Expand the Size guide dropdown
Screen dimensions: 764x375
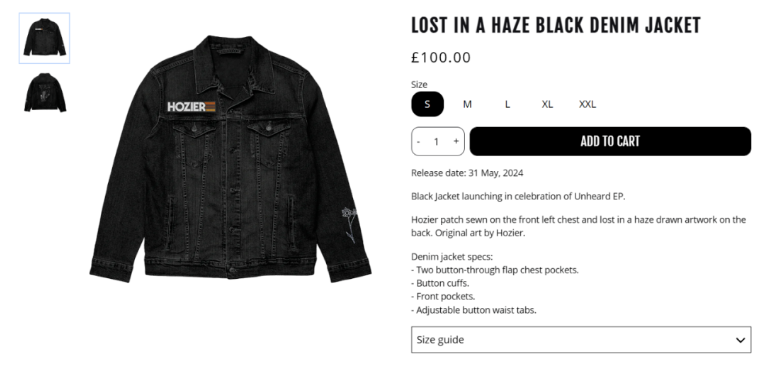(581, 339)
